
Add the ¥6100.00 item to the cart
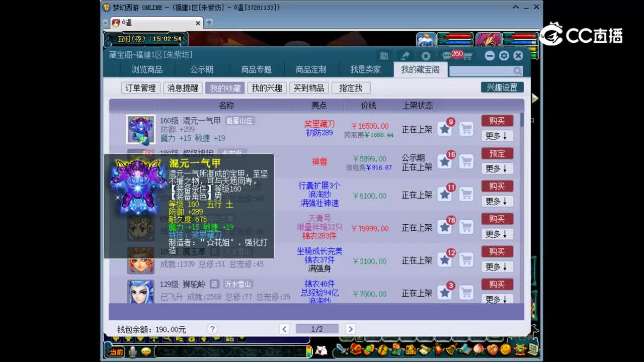click(466, 194)
